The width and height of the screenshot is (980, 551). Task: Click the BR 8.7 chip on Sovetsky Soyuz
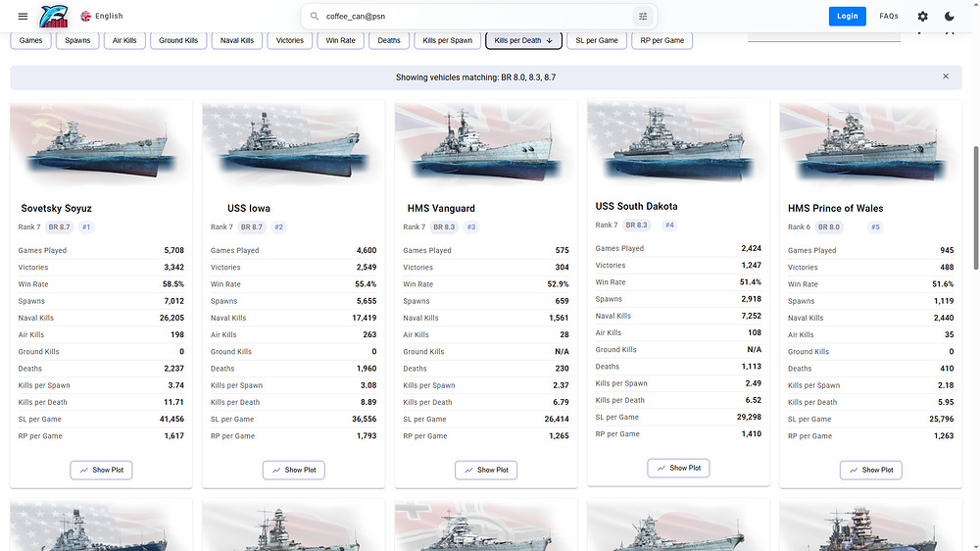tap(60, 227)
